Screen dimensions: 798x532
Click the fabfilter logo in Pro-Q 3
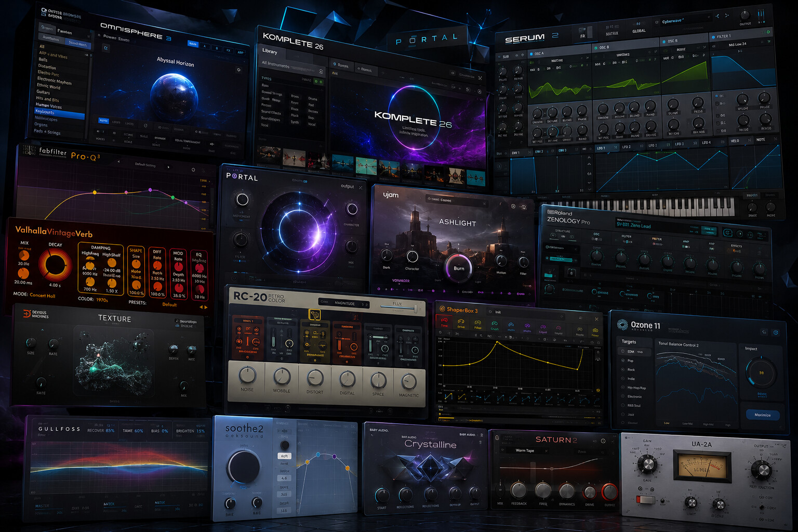53,152
